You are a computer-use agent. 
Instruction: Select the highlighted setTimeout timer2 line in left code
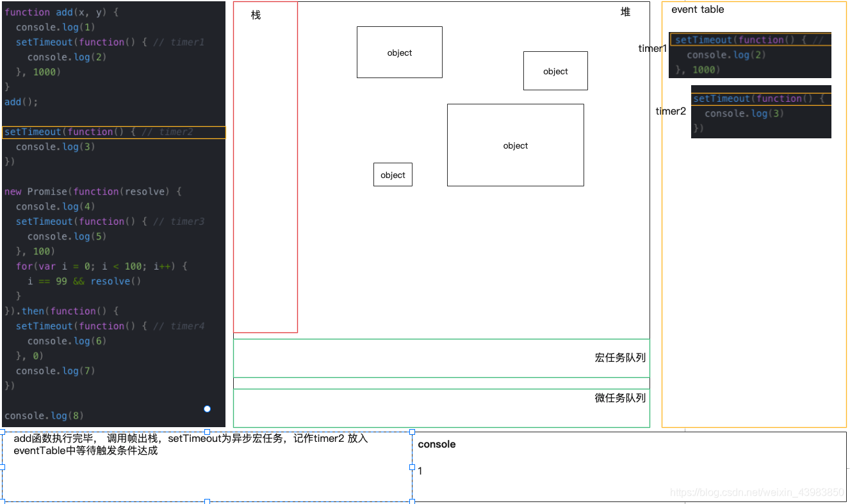click(114, 133)
